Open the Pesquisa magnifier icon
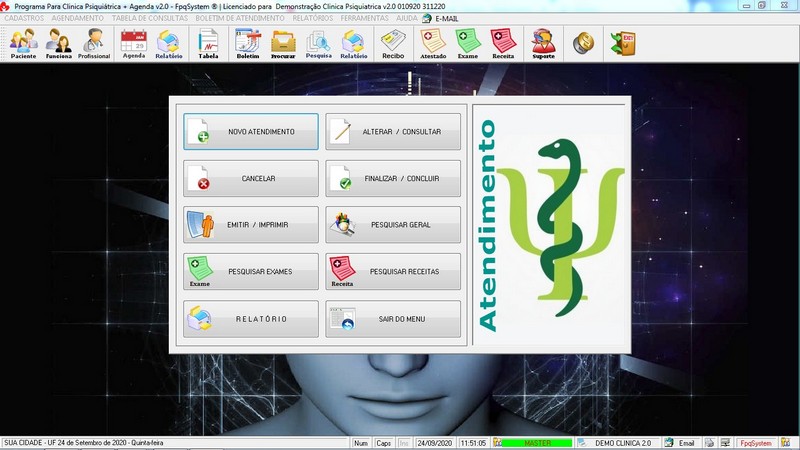 [x=318, y=43]
